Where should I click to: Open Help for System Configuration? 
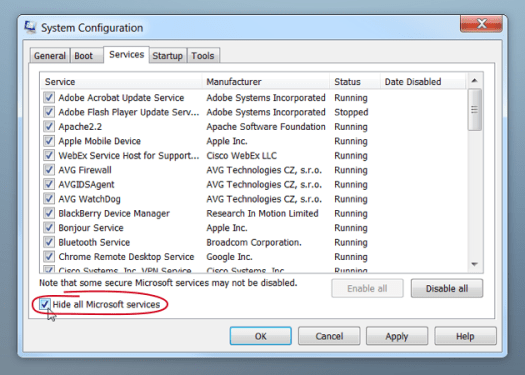click(465, 336)
